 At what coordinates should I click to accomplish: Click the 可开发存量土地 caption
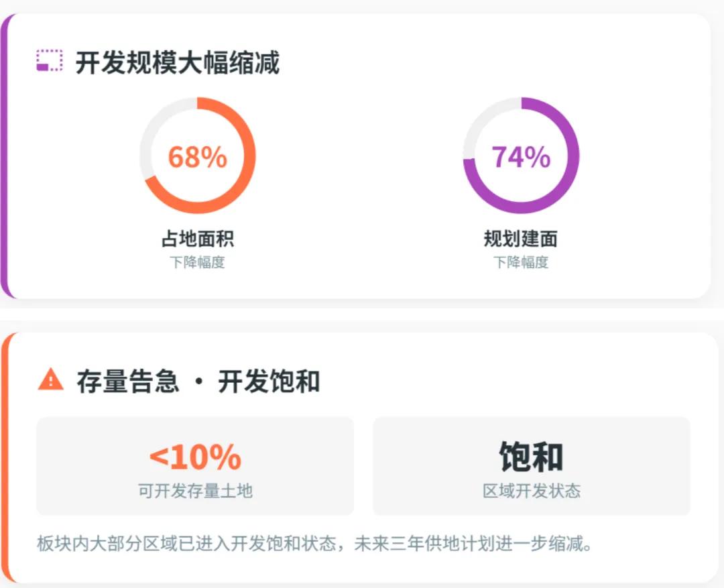point(195,491)
